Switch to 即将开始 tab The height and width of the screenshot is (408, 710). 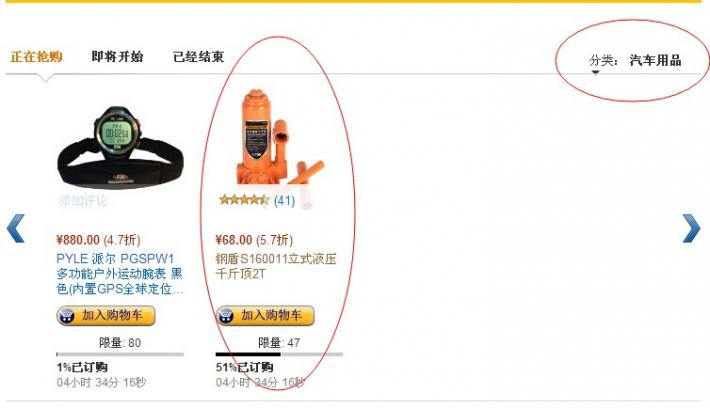point(117,57)
